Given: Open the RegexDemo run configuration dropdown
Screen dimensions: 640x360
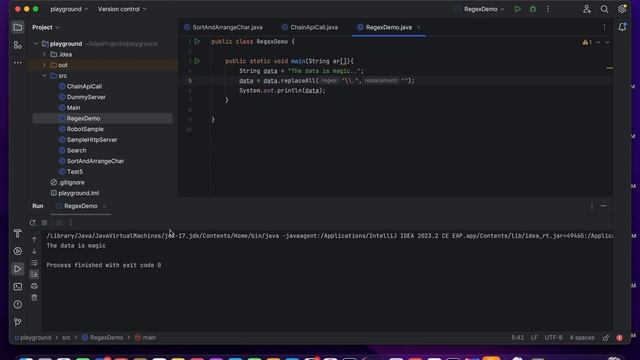Looking at the screenshot, I should (x=484, y=9).
